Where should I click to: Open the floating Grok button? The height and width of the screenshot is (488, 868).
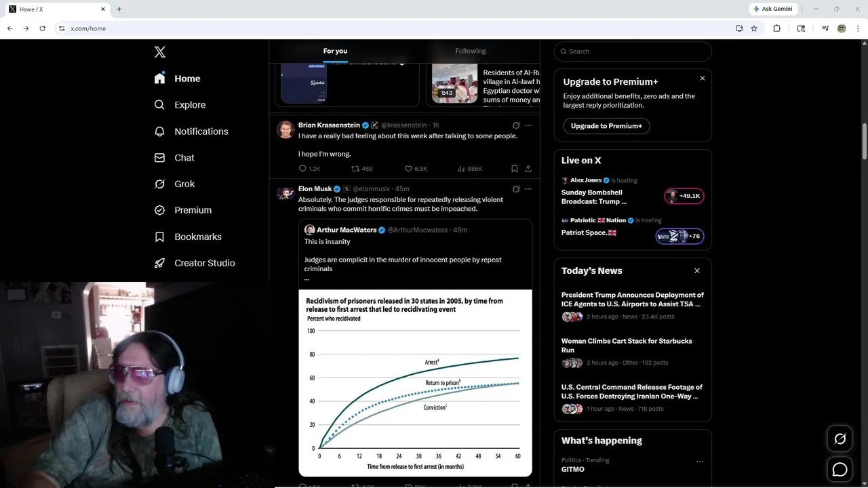pos(840,439)
